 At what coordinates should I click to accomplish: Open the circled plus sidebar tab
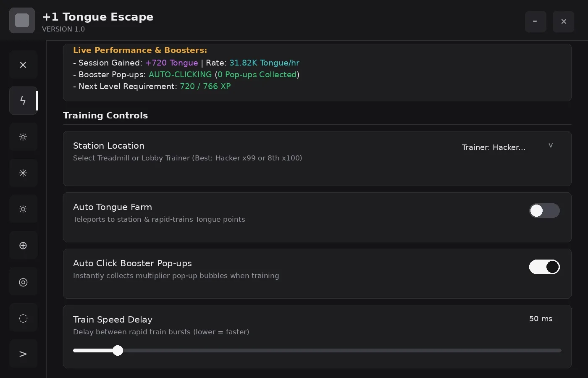(23, 245)
